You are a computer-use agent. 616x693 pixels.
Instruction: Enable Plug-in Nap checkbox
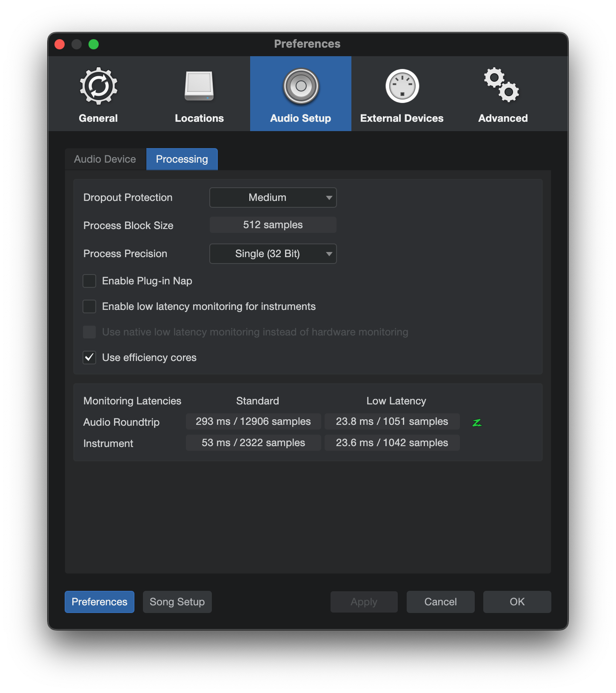click(89, 281)
